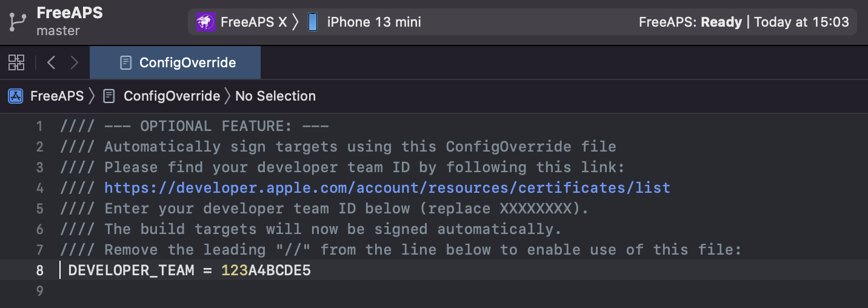This screenshot has height=308, width=868.
Task: Expand the No Selection jump bar item
Action: [x=275, y=96]
